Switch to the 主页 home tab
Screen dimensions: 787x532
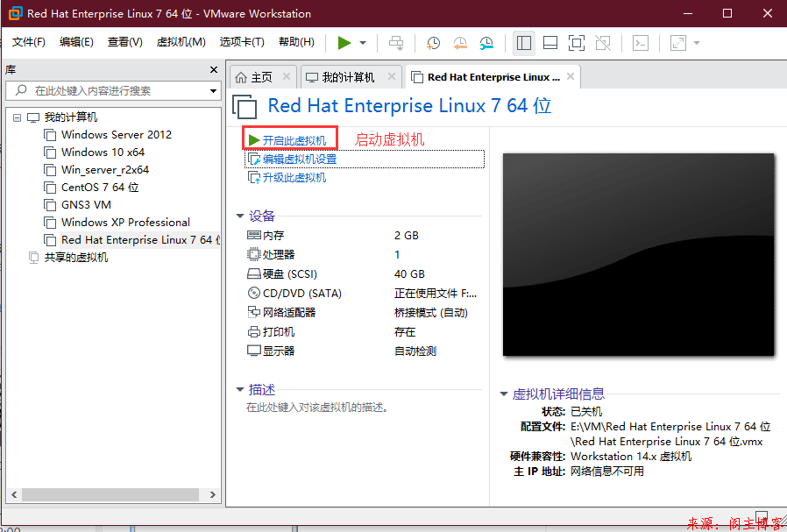254,77
